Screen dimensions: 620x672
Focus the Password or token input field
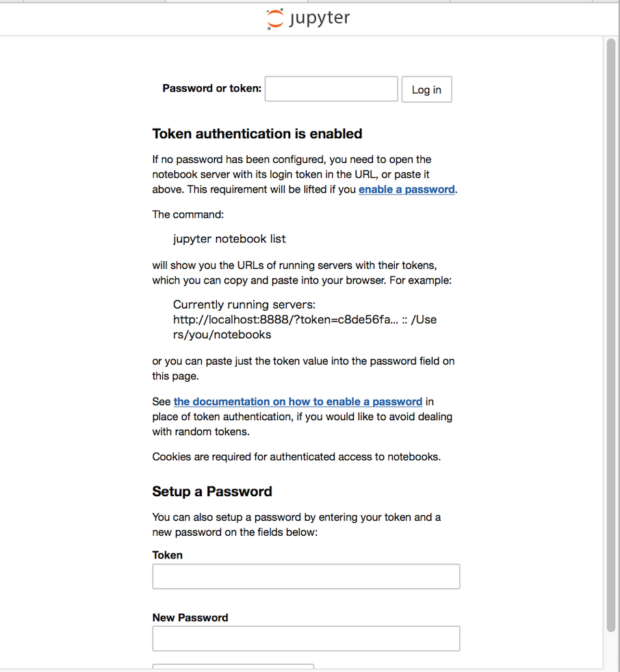tap(331, 89)
